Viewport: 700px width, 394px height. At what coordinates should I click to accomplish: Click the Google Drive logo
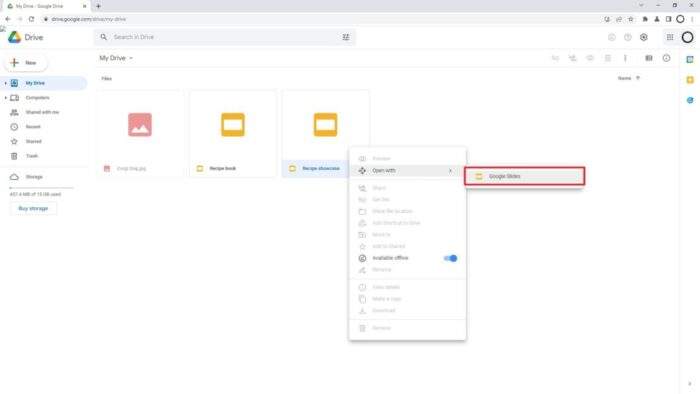click(x=25, y=37)
